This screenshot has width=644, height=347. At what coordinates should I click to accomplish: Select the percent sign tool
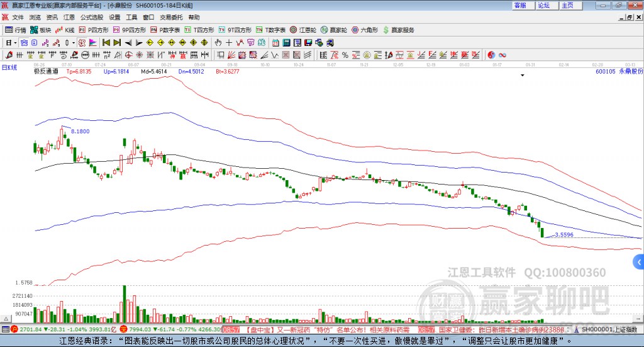pyautogui.click(x=345, y=55)
